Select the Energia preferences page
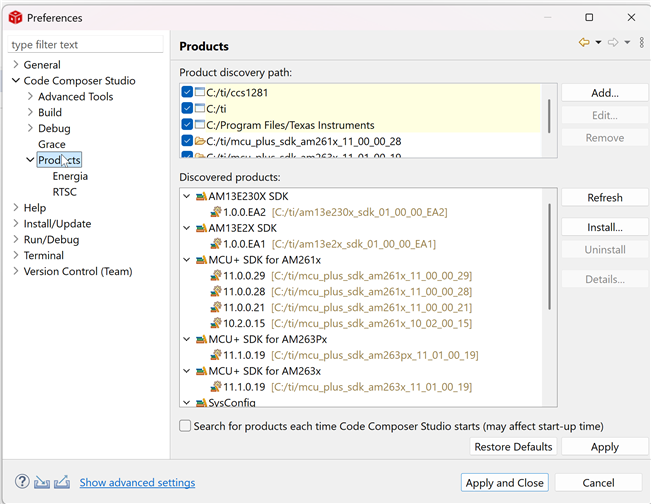This screenshot has width=651, height=504. (x=70, y=176)
